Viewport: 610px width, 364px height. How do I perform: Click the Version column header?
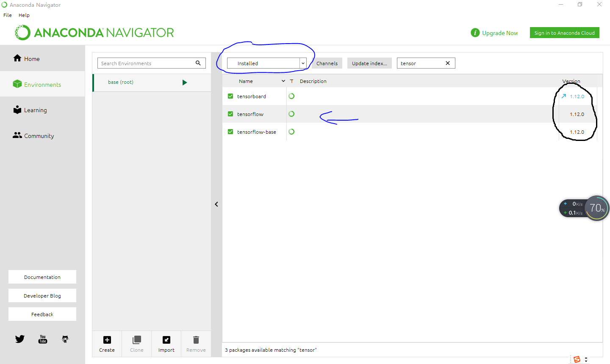click(571, 81)
